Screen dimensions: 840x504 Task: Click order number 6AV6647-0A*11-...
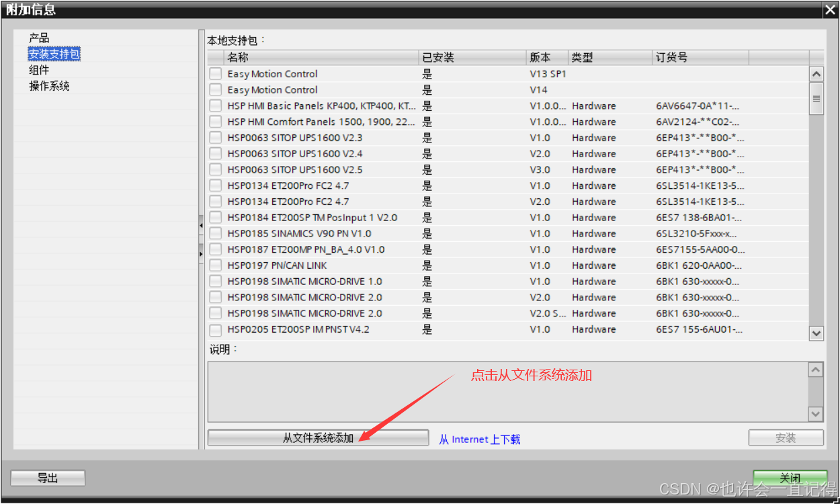point(698,106)
